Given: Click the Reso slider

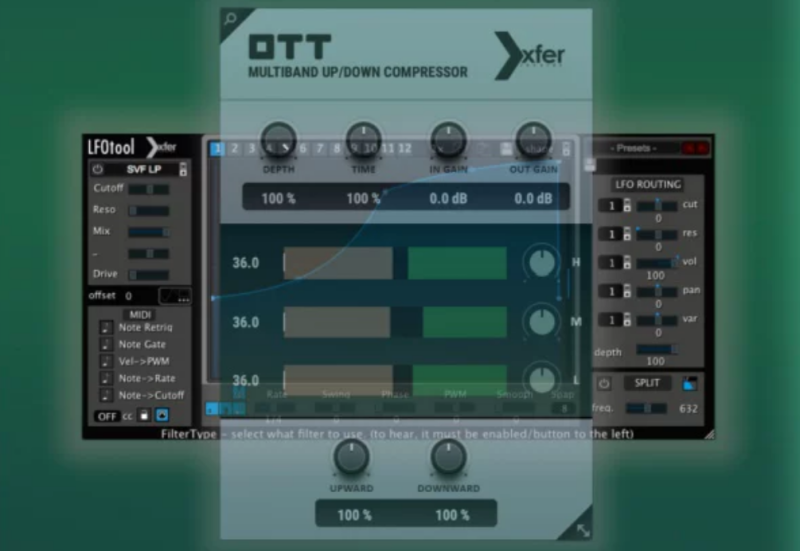Looking at the screenshot, I should (148, 211).
